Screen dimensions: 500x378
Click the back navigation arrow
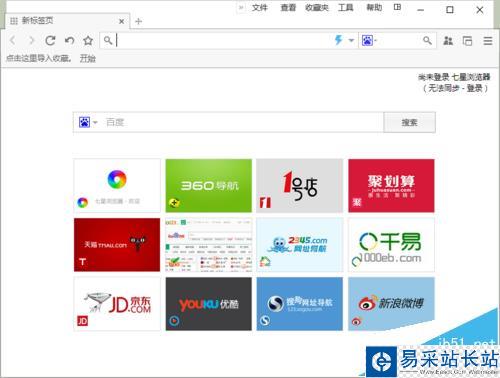coord(13,41)
